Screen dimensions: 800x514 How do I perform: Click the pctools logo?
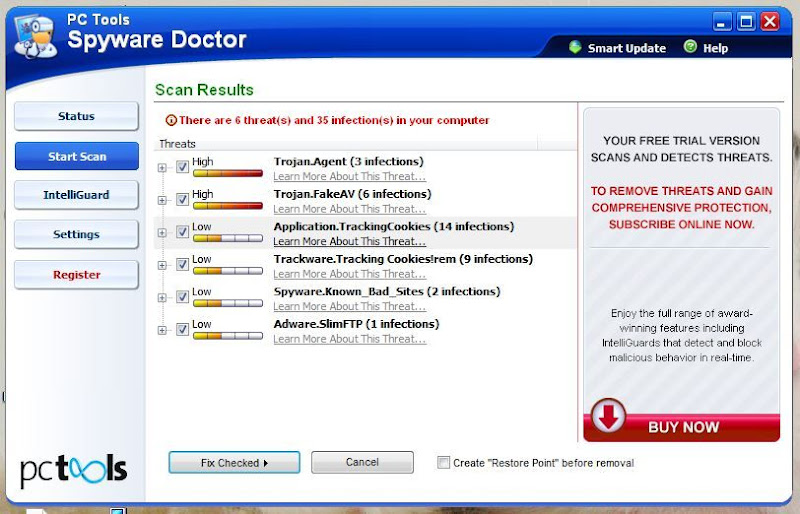tap(73, 470)
